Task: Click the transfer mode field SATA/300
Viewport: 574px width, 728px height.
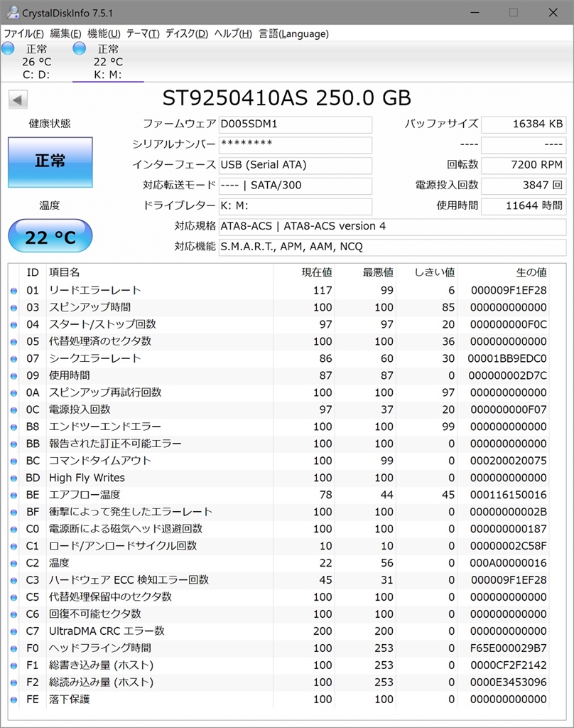Action: (295, 186)
